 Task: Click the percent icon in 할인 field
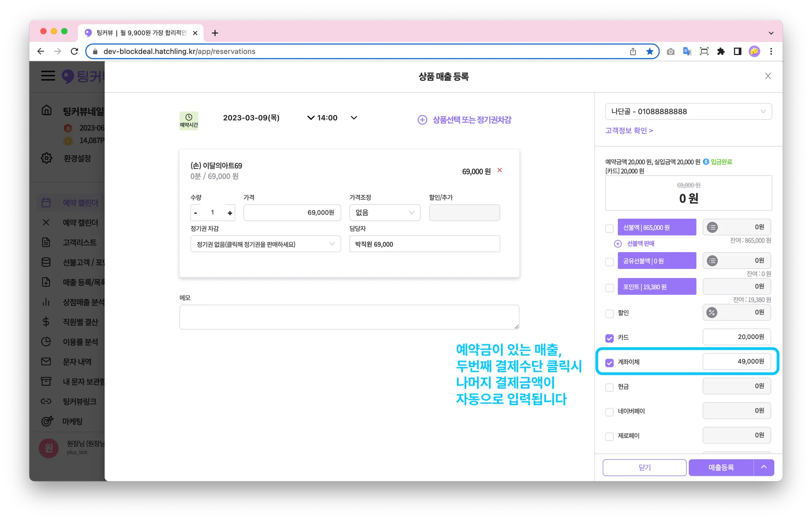click(712, 313)
